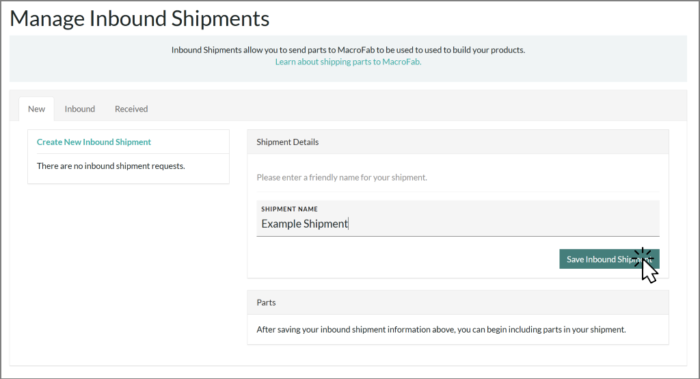This screenshot has width=700, height=379.
Task: Click empty tab strip area beside Received
Action: (x=415, y=109)
